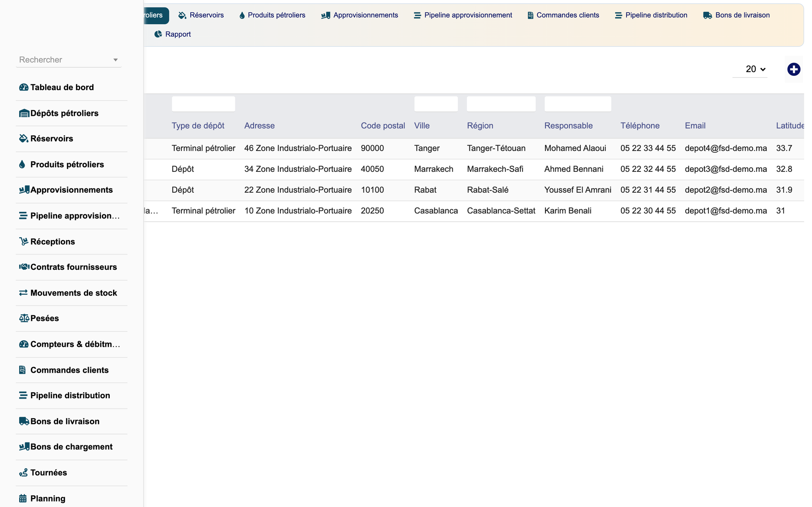Focus the Région filter field
The width and height of the screenshot is (812, 507).
[501, 104]
